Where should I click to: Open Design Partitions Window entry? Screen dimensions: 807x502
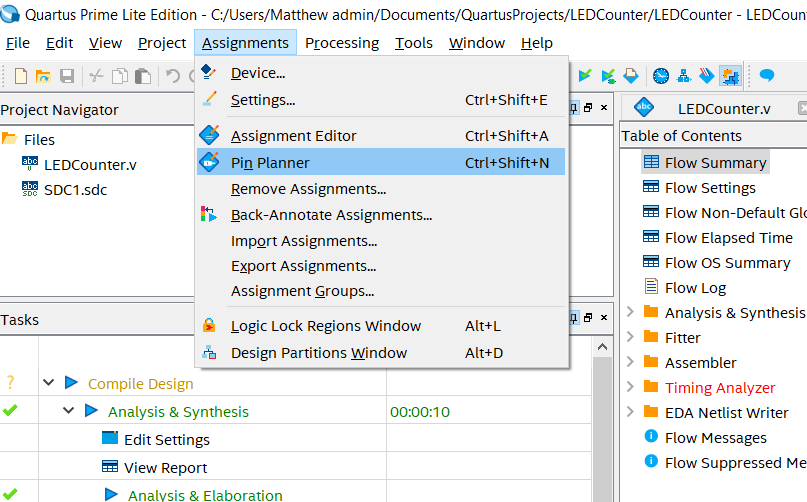pyautogui.click(x=381, y=353)
